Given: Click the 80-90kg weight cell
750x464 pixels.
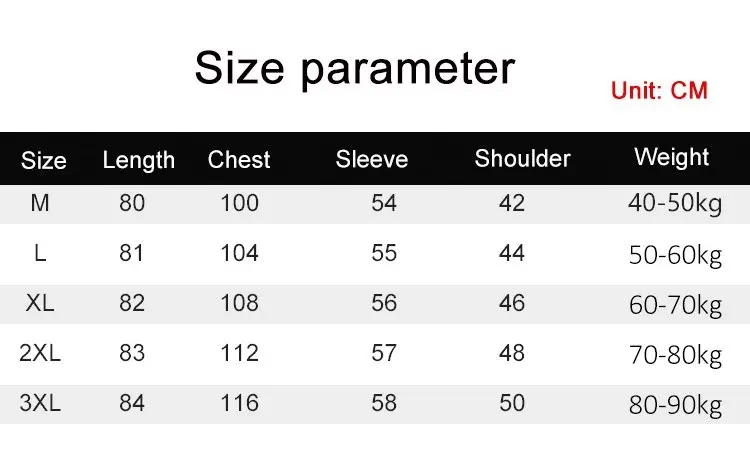Looking at the screenshot, I should 675,406.
